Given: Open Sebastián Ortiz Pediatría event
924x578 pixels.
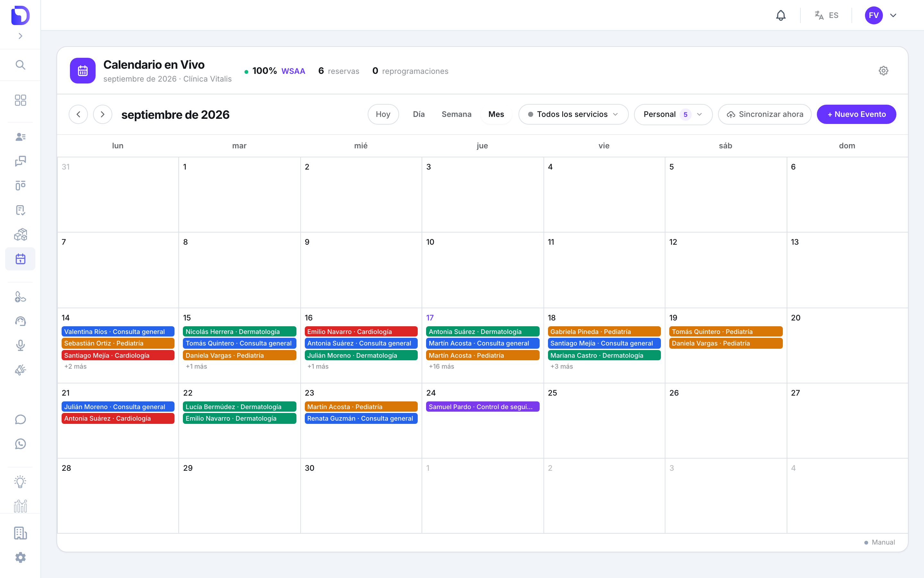Looking at the screenshot, I should [118, 343].
